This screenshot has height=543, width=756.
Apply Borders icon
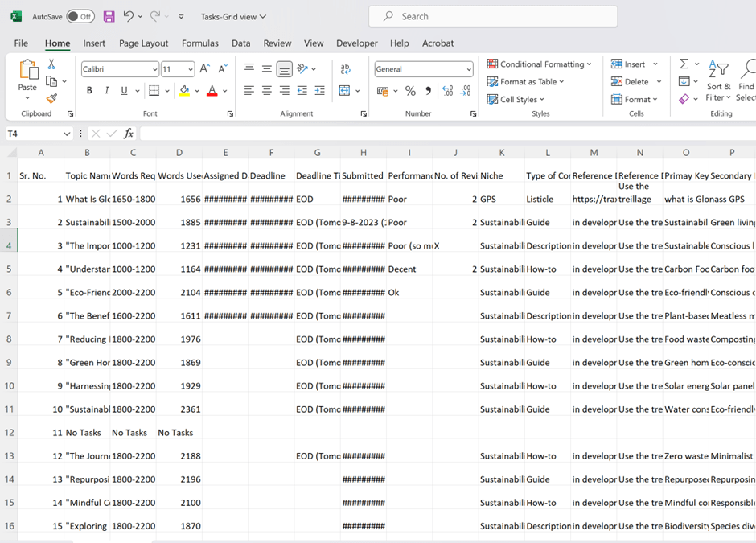pos(154,90)
